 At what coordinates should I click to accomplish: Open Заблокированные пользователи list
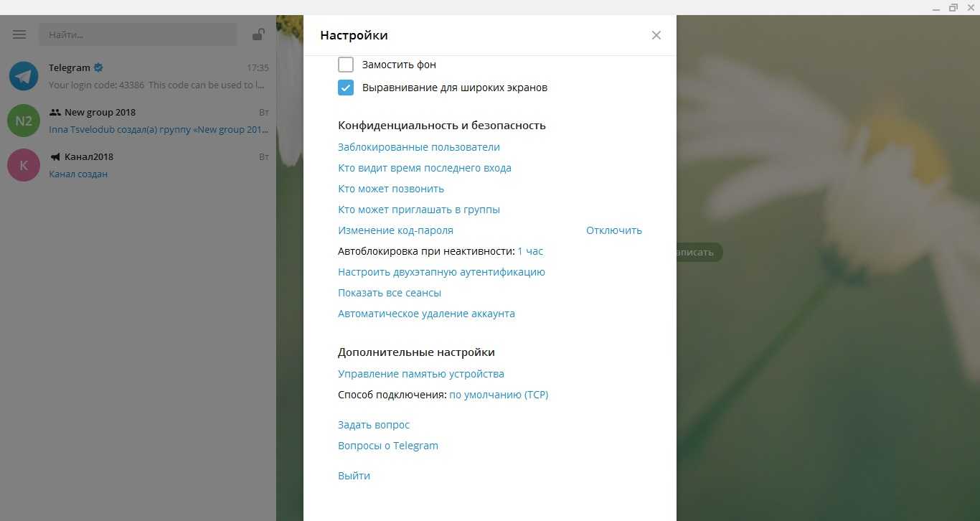point(419,147)
